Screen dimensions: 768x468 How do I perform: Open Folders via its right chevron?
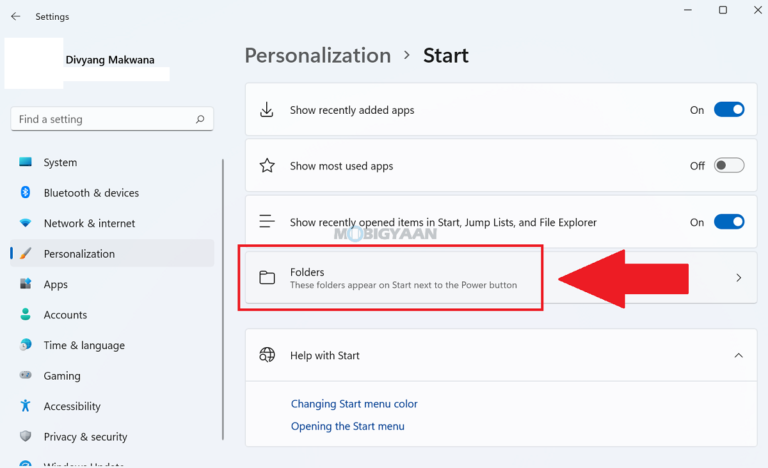point(739,278)
